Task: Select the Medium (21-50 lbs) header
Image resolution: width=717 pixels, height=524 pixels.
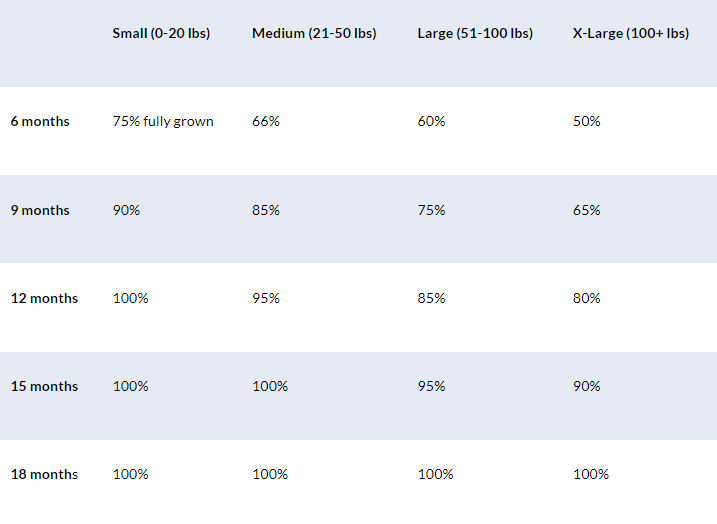Action: (314, 34)
